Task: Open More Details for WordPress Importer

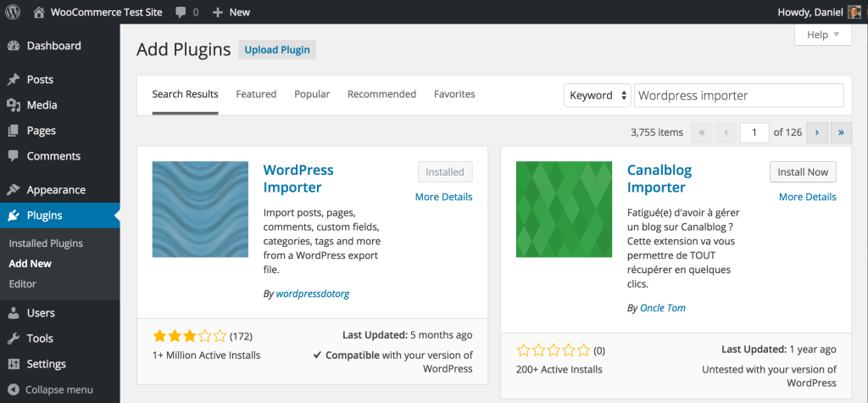Action: tap(444, 197)
